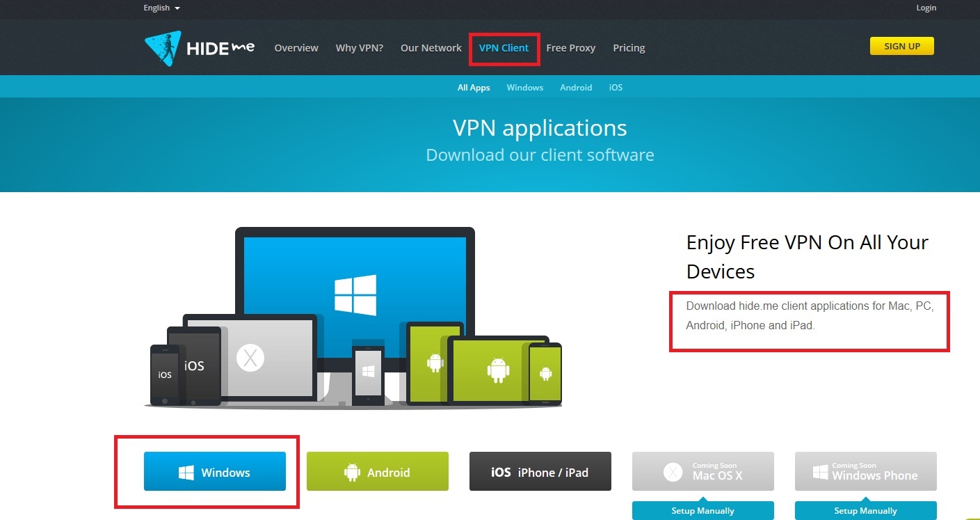The width and height of the screenshot is (980, 520).
Task: Select the All Apps sub-tab
Action: [474, 88]
